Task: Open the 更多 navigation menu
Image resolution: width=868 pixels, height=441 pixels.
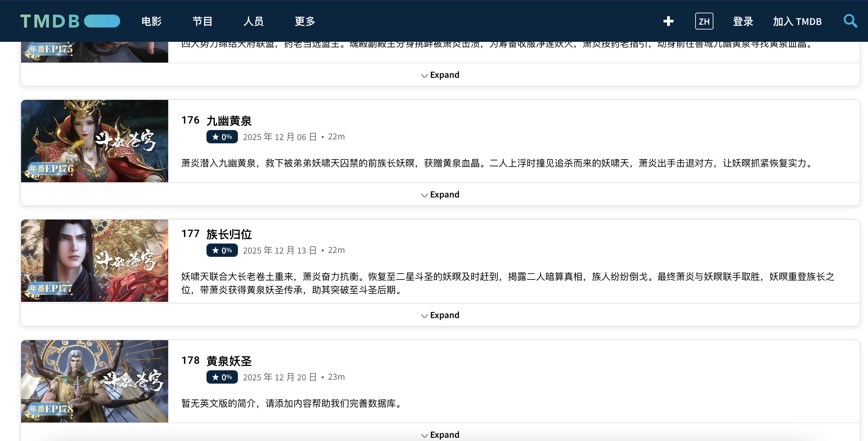Action: tap(304, 21)
